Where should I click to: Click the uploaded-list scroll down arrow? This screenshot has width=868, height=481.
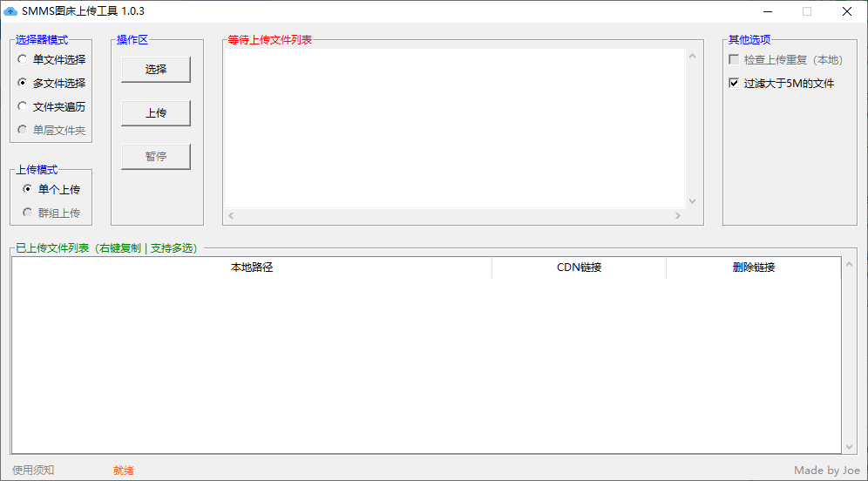point(849,447)
